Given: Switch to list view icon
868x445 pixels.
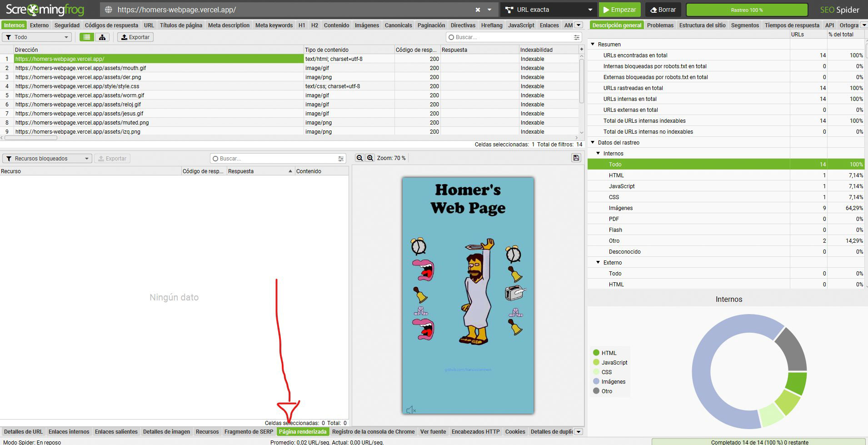Looking at the screenshot, I should tap(87, 37).
